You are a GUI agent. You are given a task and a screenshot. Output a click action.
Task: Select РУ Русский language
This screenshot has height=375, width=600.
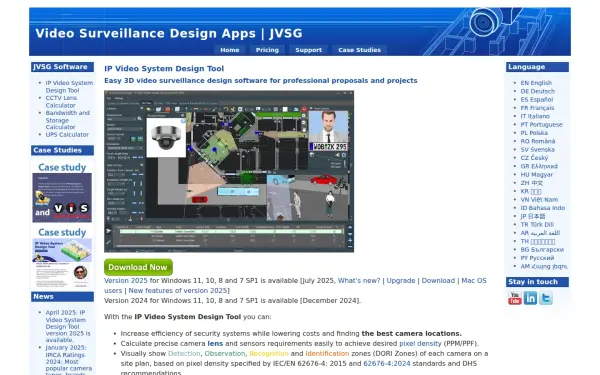click(x=537, y=258)
